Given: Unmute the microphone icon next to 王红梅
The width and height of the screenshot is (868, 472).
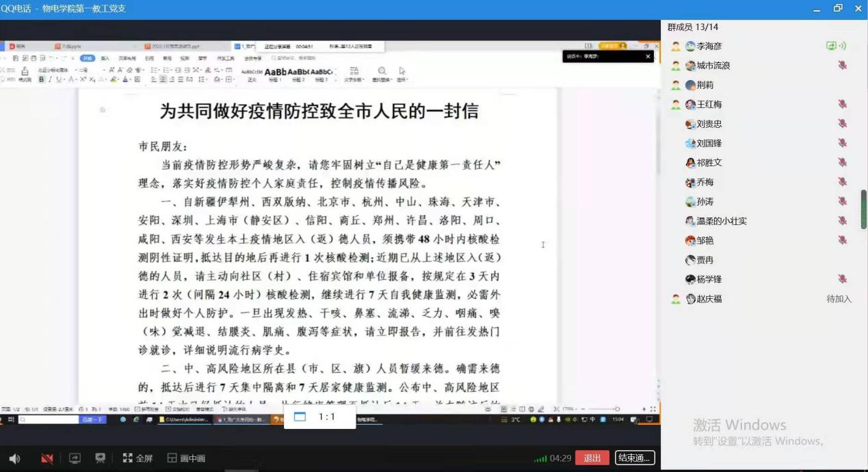Looking at the screenshot, I should (x=843, y=104).
